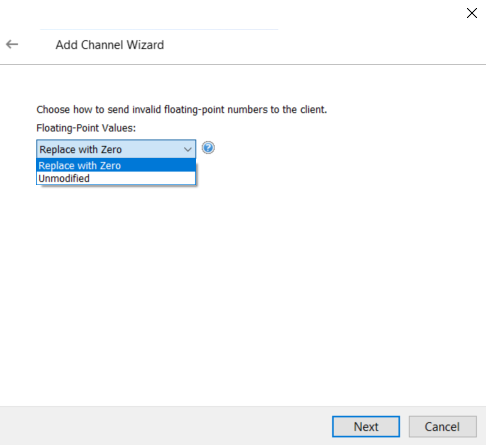Go back to the previous wizard page
The width and height of the screenshot is (486, 445).
click(12, 44)
